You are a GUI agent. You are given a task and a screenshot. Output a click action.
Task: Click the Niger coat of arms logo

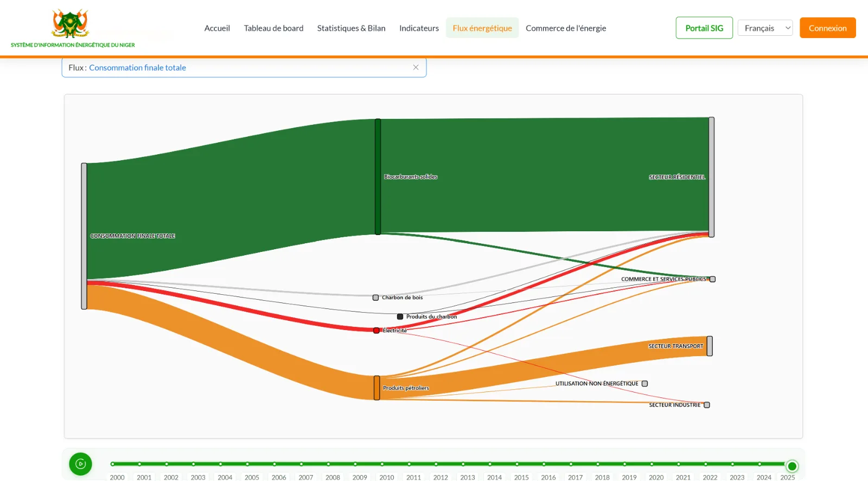[70, 23]
